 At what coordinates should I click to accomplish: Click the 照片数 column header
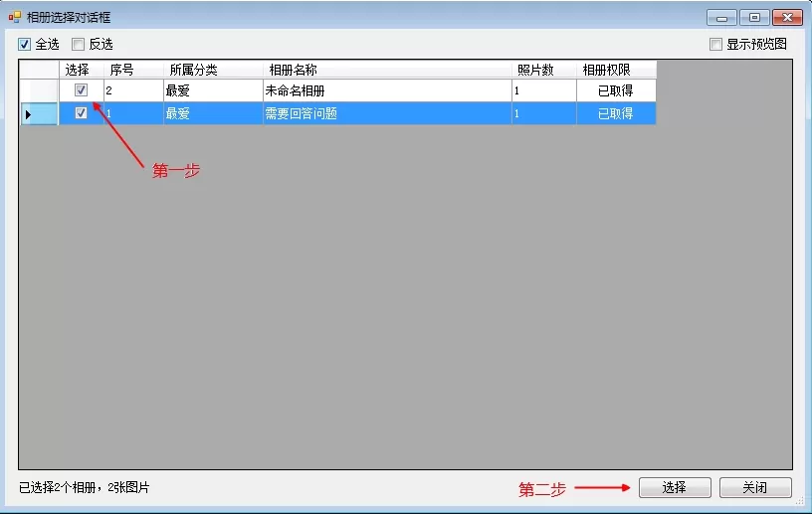543,70
